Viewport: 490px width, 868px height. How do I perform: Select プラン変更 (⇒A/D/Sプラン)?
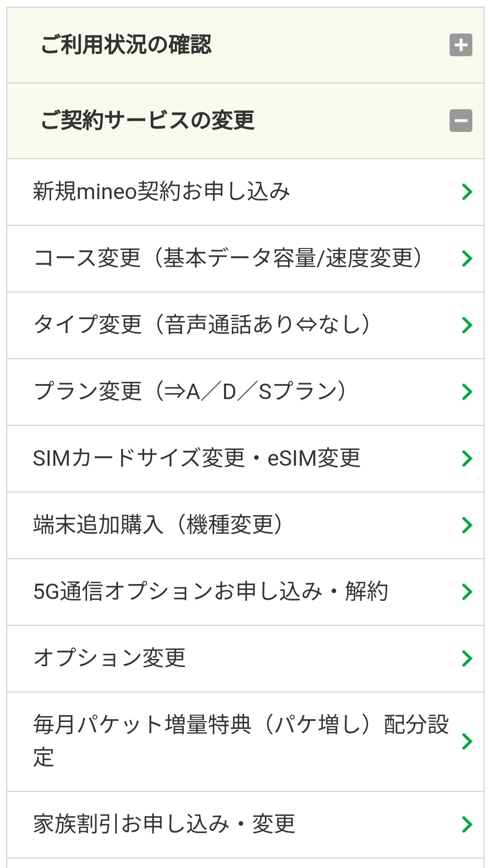tap(190, 391)
